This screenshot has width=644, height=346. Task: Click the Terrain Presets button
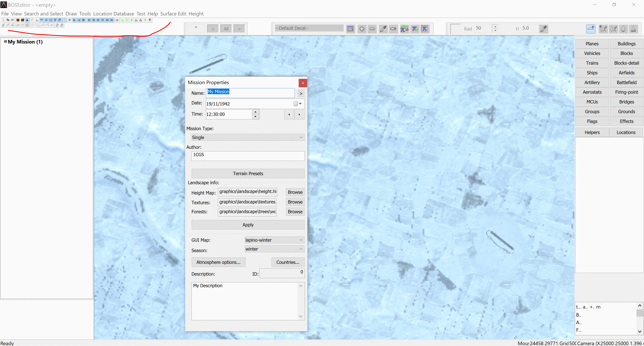pos(248,174)
